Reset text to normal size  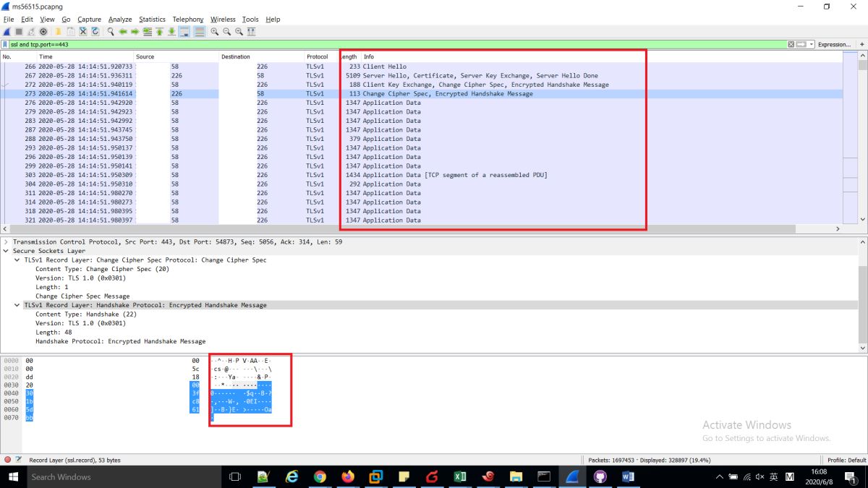pyautogui.click(x=239, y=32)
